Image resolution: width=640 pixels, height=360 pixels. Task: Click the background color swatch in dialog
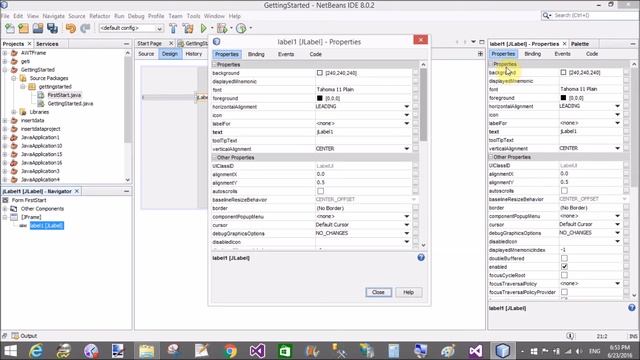320,73
